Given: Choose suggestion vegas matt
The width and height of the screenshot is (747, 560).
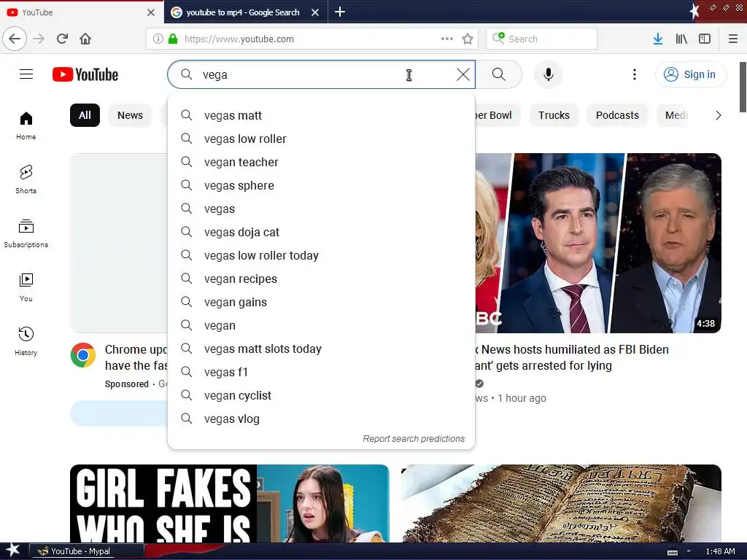Looking at the screenshot, I should [x=322, y=115].
